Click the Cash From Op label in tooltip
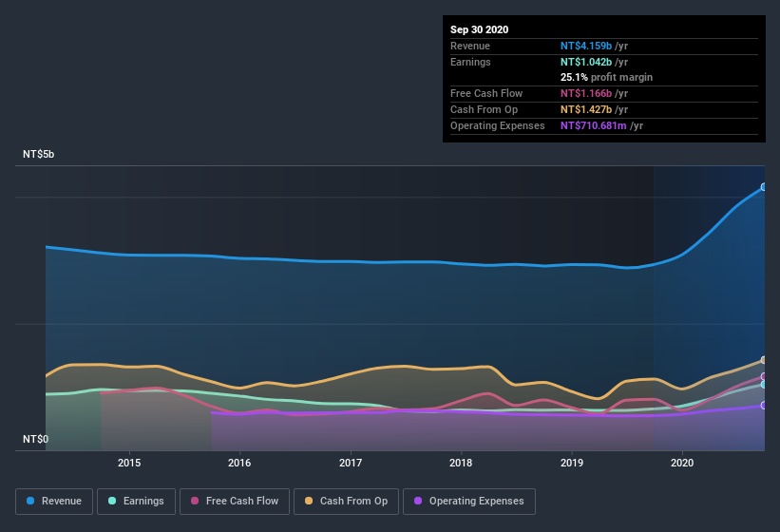780x532 pixels. (484, 109)
